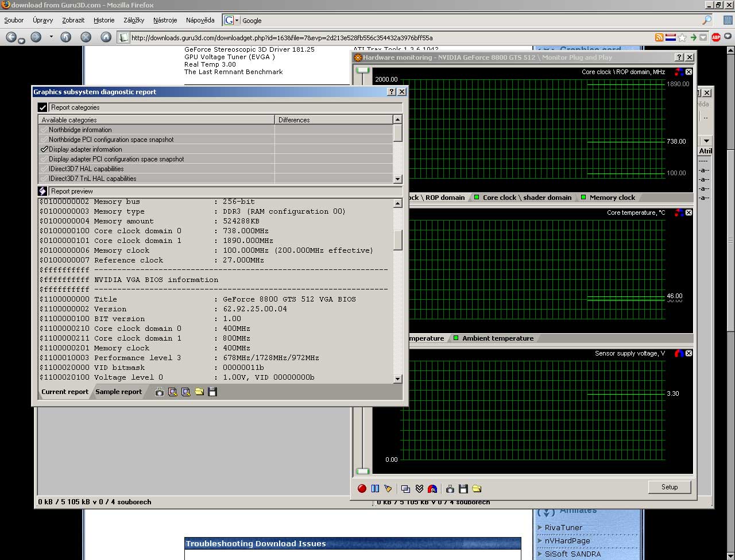Viewport: 735px width, 560px height.
Task: Click the top slider handle in hardware monitoring
Action: point(362,70)
